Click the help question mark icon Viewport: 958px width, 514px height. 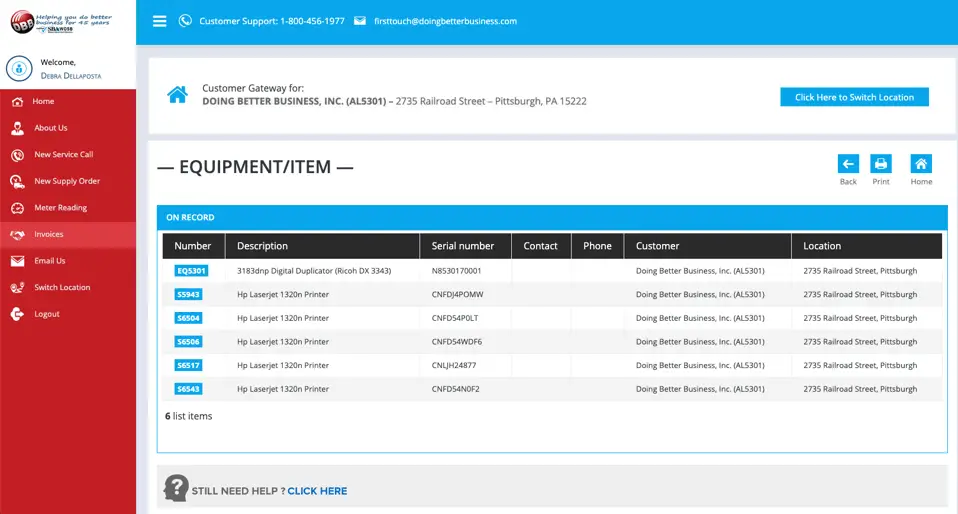(x=176, y=488)
